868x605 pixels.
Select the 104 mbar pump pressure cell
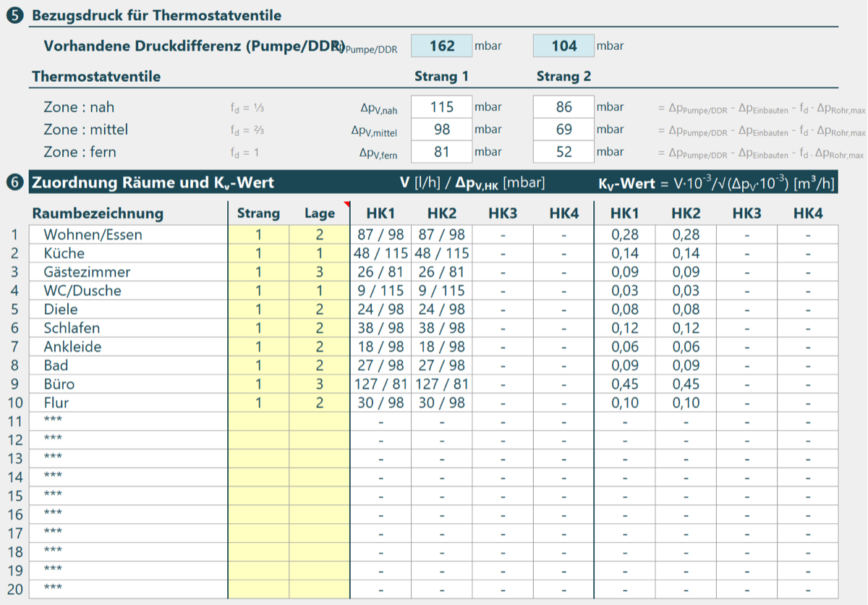pyautogui.click(x=564, y=46)
